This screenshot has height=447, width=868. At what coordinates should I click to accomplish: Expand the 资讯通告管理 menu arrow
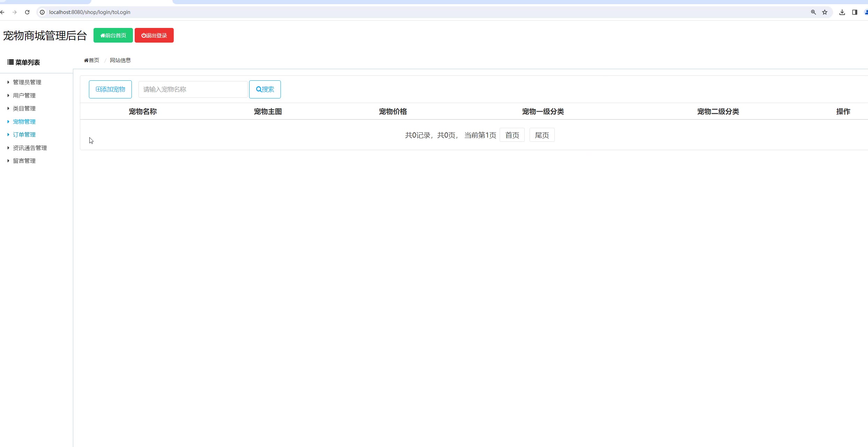coord(8,148)
